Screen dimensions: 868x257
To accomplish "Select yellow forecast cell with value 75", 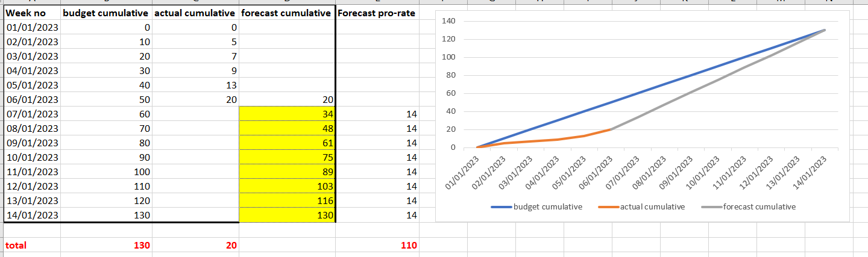I will point(287,157).
